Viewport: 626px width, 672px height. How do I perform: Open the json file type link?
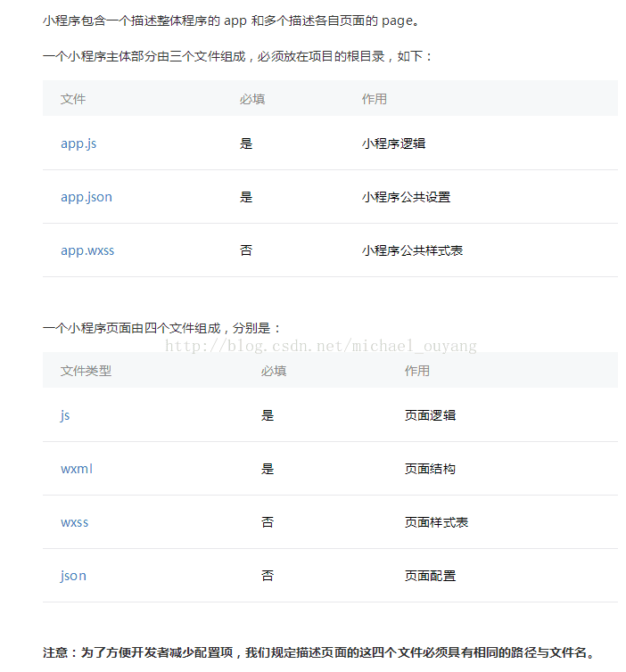(x=73, y=576)
